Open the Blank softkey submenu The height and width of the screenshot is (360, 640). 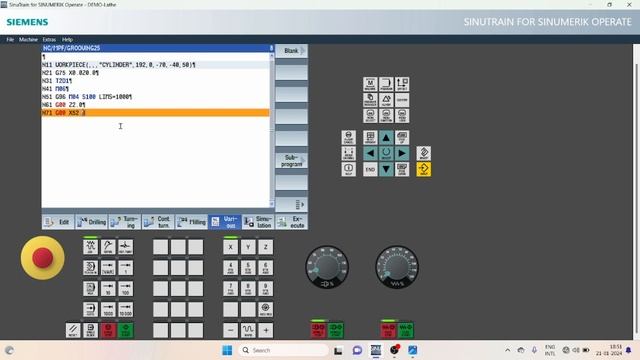coord(291,51)
